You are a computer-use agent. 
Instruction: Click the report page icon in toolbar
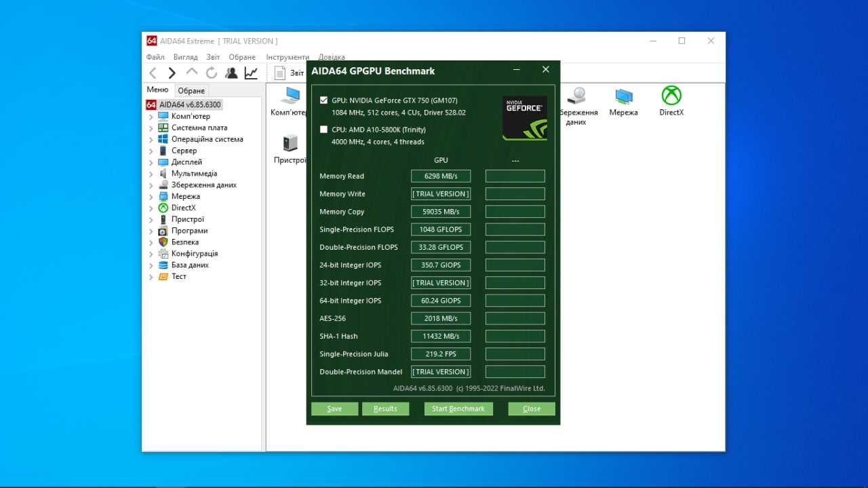pyautogui.click(x=280, y=73)
